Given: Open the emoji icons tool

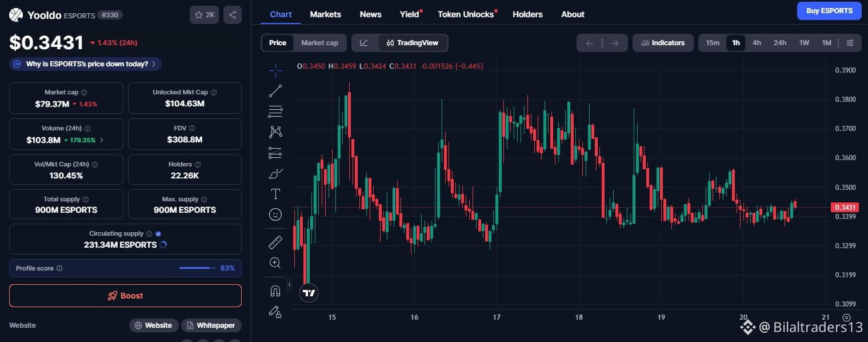Looking at the screenshot, I should tap(275, 214).
